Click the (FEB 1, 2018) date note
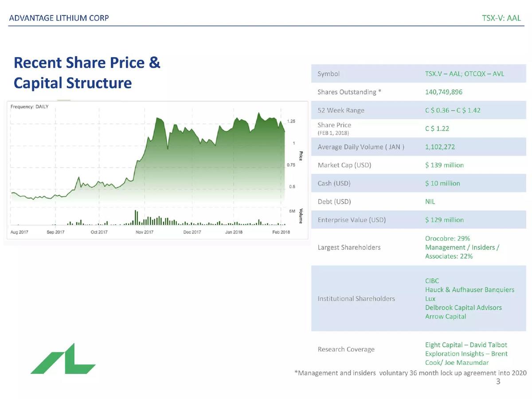Viewport: 532px width, 399px height. point(333,133)
